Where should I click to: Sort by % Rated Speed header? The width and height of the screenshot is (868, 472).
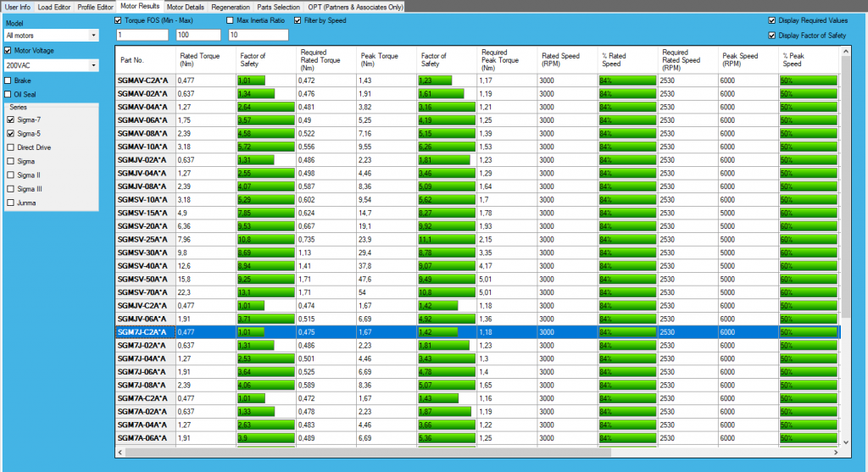[628, 60]
